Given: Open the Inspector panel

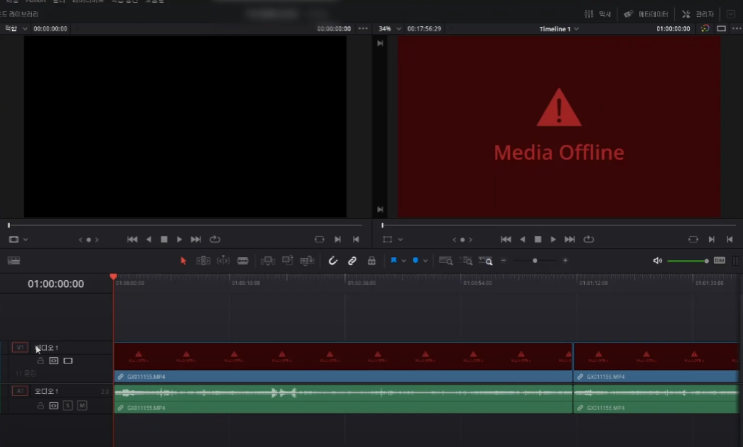Looking at the screenshot, I should point(699,14).
